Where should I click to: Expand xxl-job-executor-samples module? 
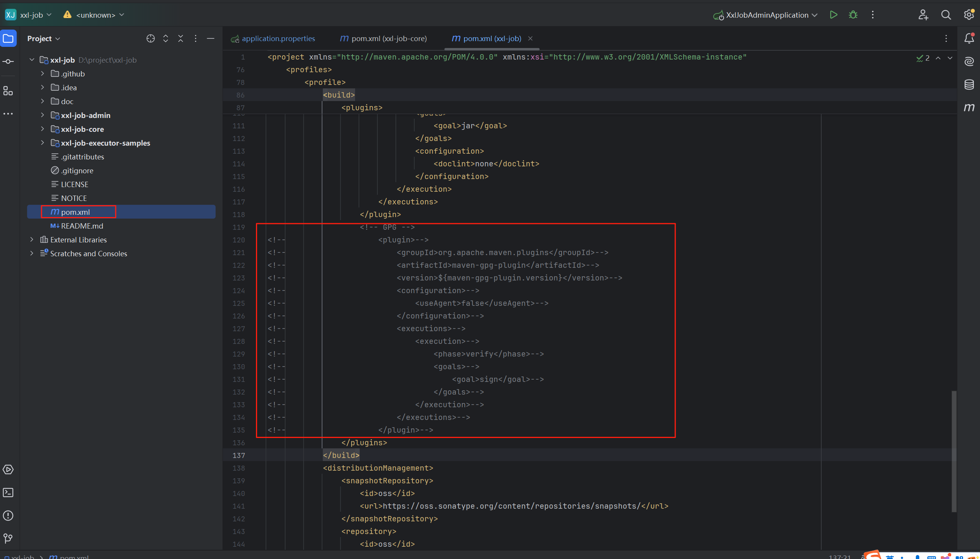tap(42, 143)
